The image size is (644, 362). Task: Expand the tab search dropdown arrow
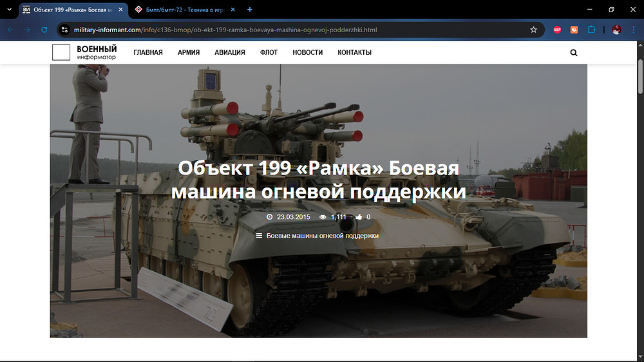8,10
